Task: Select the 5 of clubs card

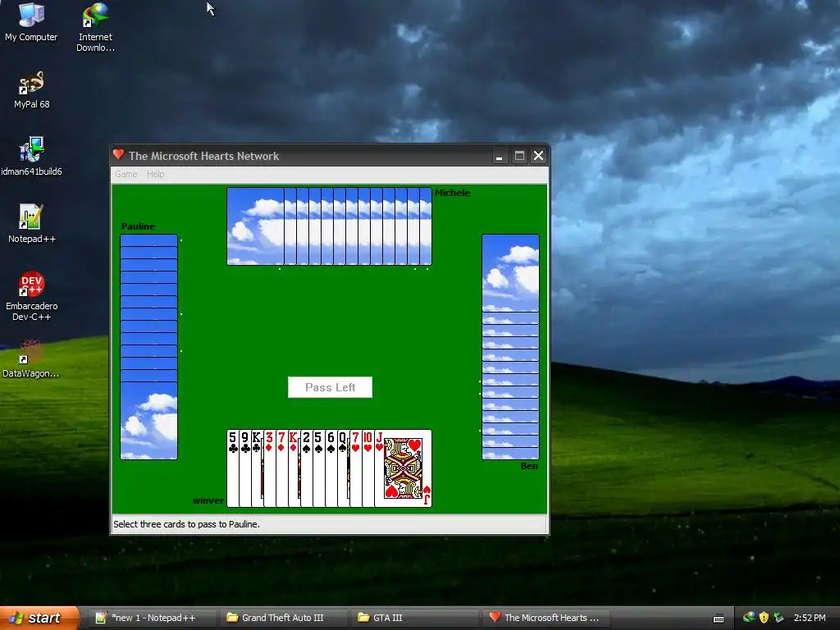Action: click(232, 468)
